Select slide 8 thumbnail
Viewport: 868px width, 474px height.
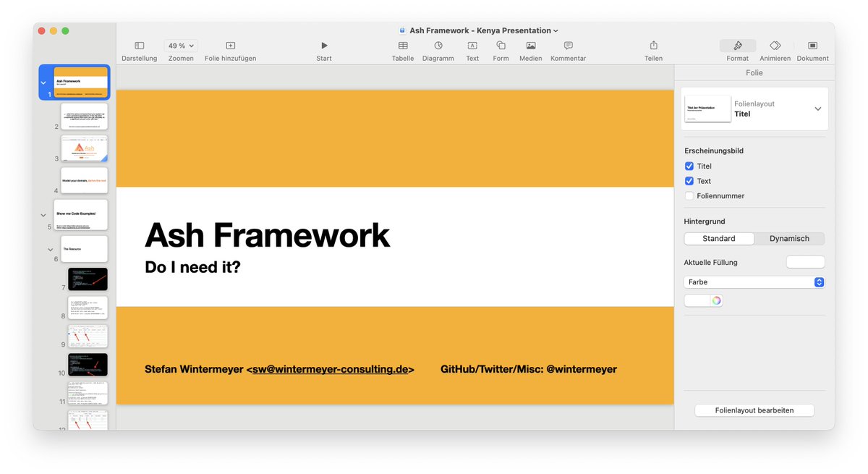coord(88,308)
